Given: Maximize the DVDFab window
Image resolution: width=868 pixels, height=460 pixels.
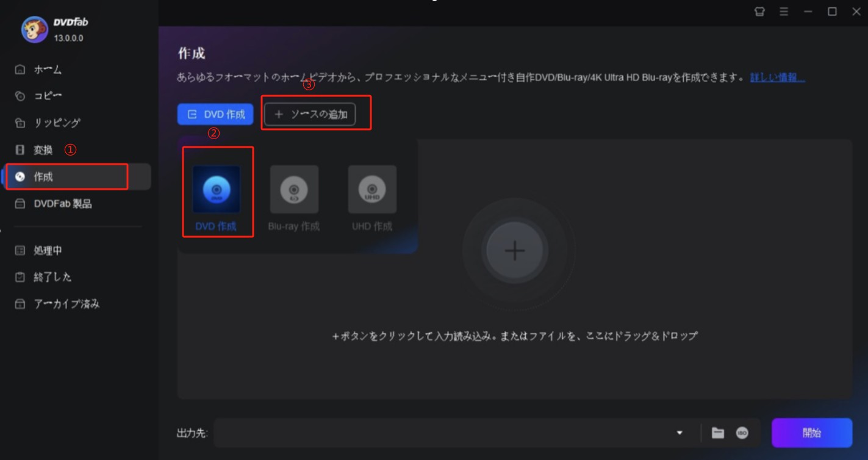Looking at the screenshot, I should point(832,12).
